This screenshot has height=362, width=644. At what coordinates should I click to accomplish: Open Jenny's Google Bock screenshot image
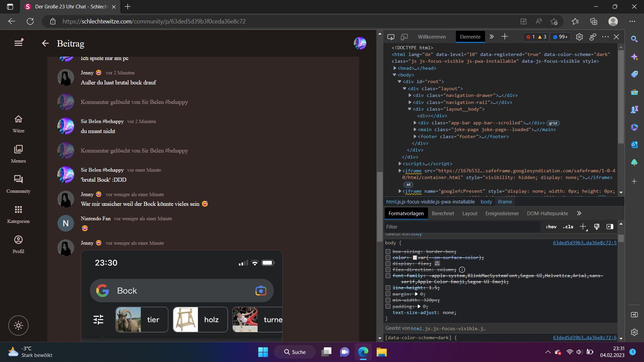181,296
